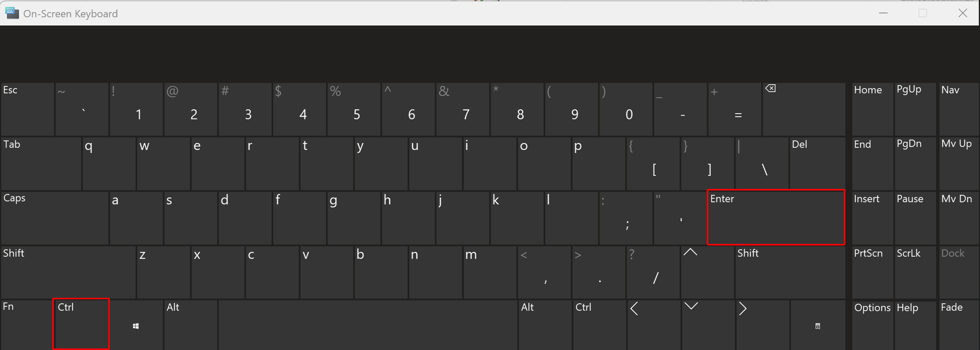The image size is (980, 350).
Task: Move keyboard up with Mv Up
Action: pyautogui.click(x=958, y=163)
